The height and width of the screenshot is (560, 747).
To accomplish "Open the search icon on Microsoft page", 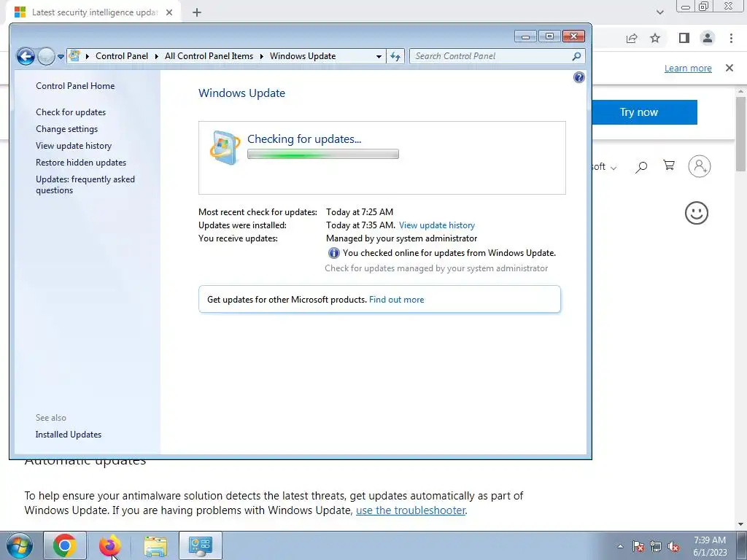I will [x=641, y=167].
